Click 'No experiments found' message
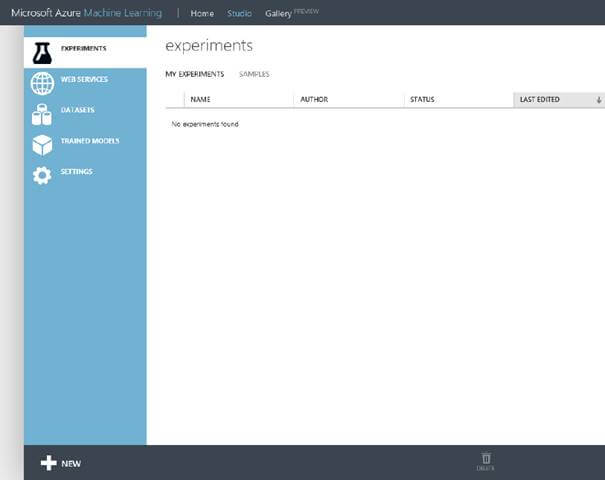The image size is (605, 480). click(205, 124)
